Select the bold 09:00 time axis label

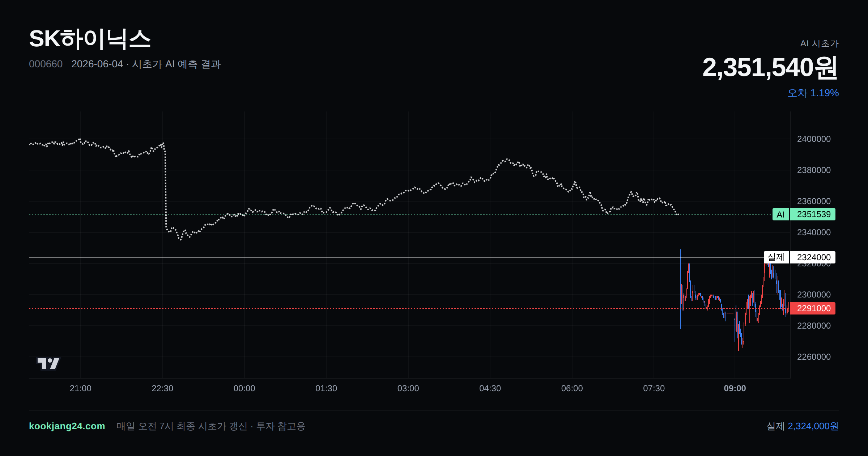click(735, 388)
